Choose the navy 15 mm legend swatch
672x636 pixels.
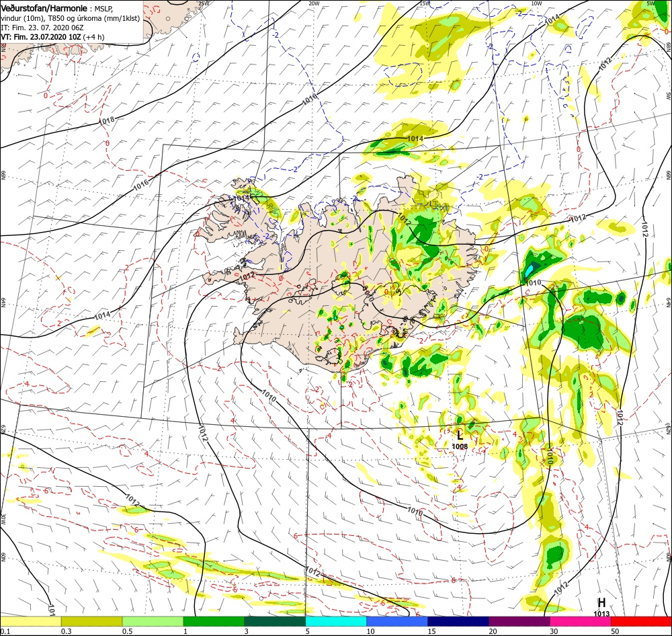pos(458,621)
